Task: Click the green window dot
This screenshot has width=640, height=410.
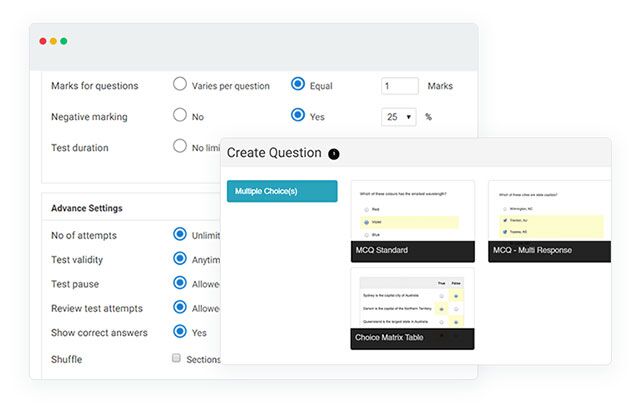Action: click(x=64, y=41)
